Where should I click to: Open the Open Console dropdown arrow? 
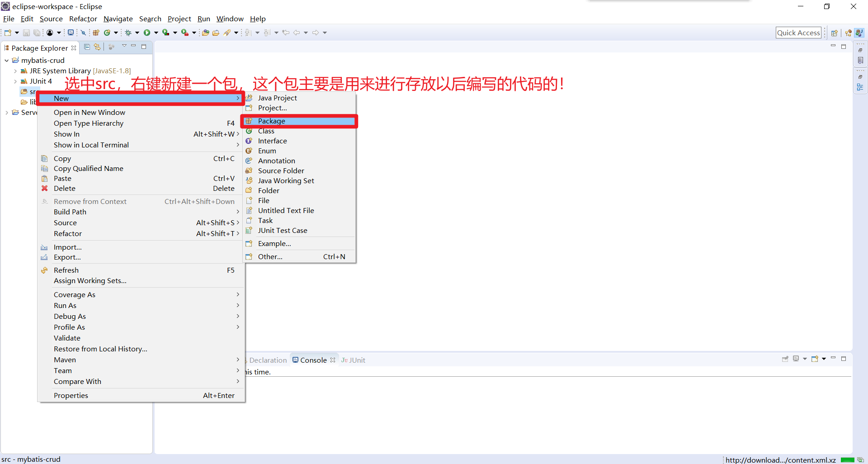click(x=824, y=359)
